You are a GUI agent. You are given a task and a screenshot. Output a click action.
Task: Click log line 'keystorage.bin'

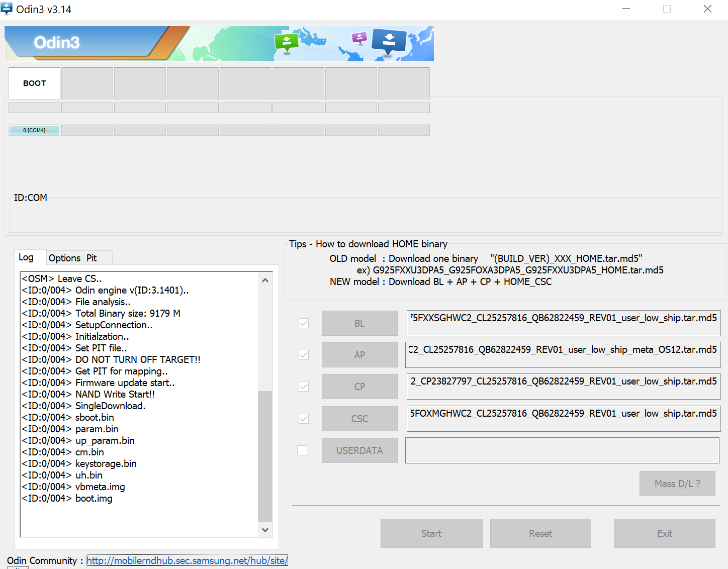(79, 463)
